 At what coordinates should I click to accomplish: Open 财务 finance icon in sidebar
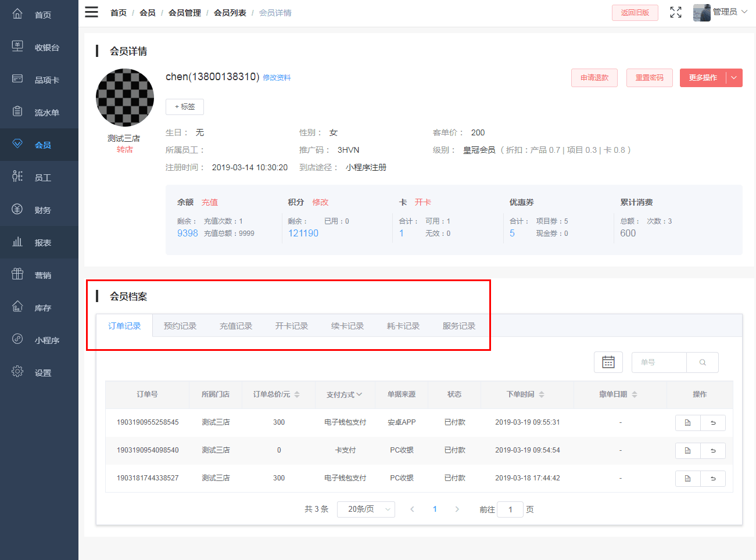(17, 209)
